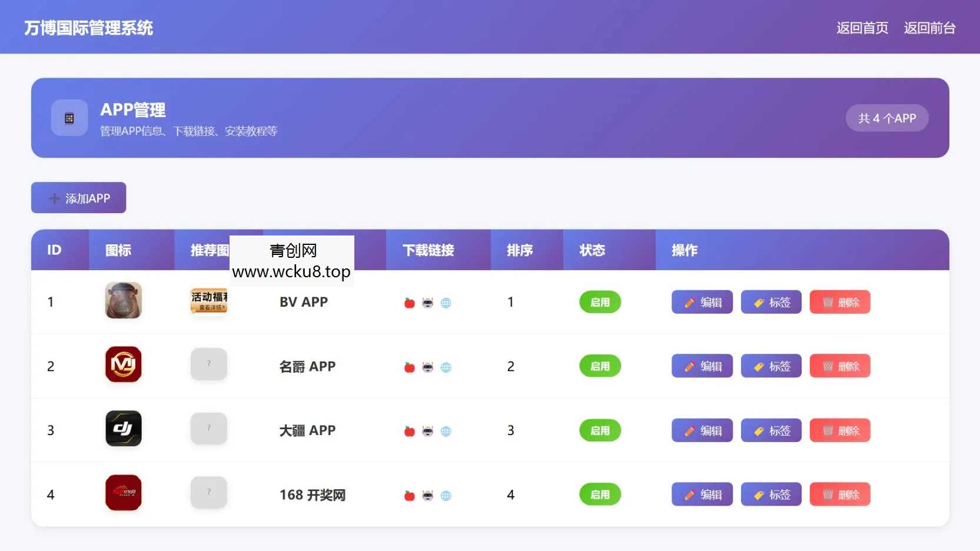Screen dimensions: 980x551
Task: Click the globe download icon for BV APP
Action: (447, 303)
